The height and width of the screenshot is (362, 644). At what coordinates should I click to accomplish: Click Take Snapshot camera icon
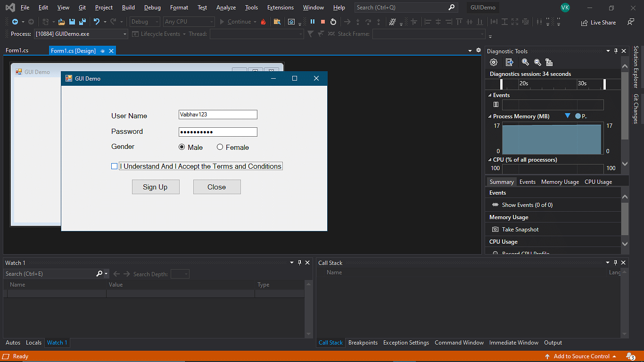(495, 230)
